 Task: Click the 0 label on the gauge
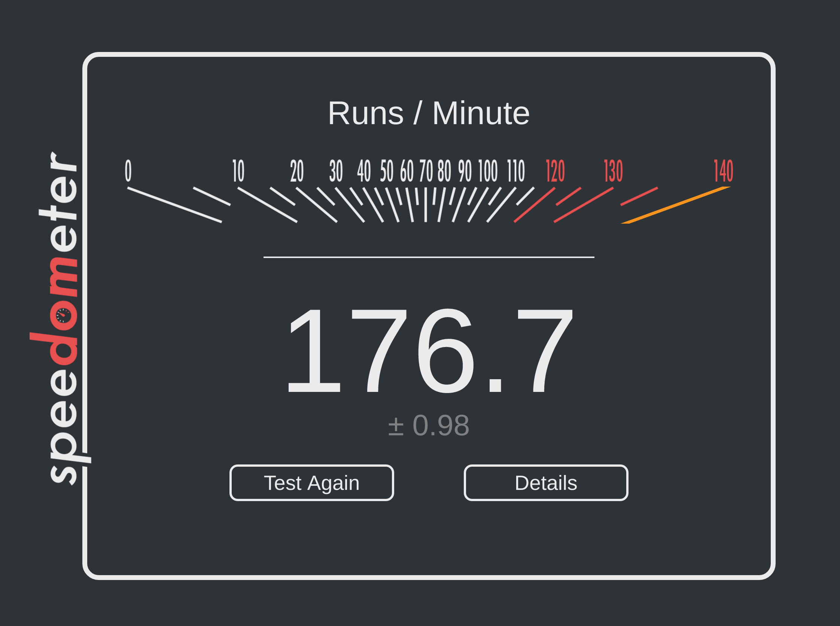[x=128, y=171]
